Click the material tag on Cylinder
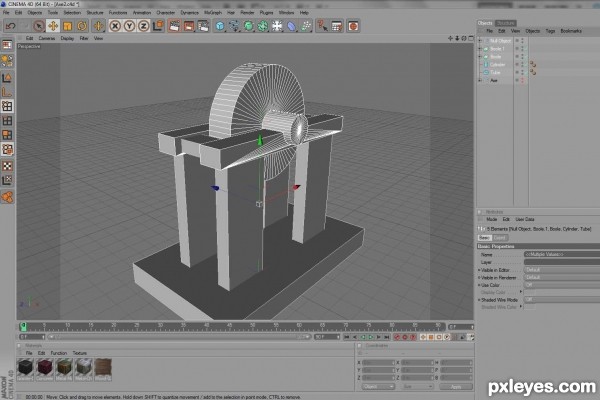The width and height of the screenshot is (600, 400). [533, 64]
